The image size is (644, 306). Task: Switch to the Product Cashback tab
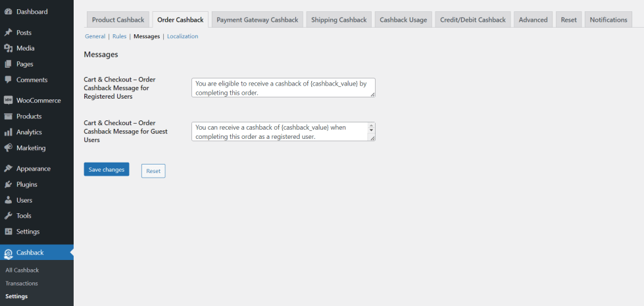pos(118,20)
